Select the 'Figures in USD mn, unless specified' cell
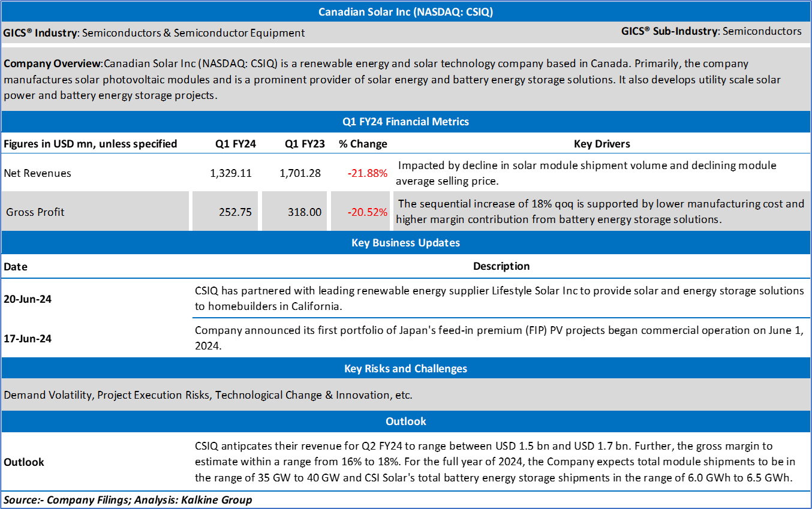812x509 pixels. [x=91, y=144]
